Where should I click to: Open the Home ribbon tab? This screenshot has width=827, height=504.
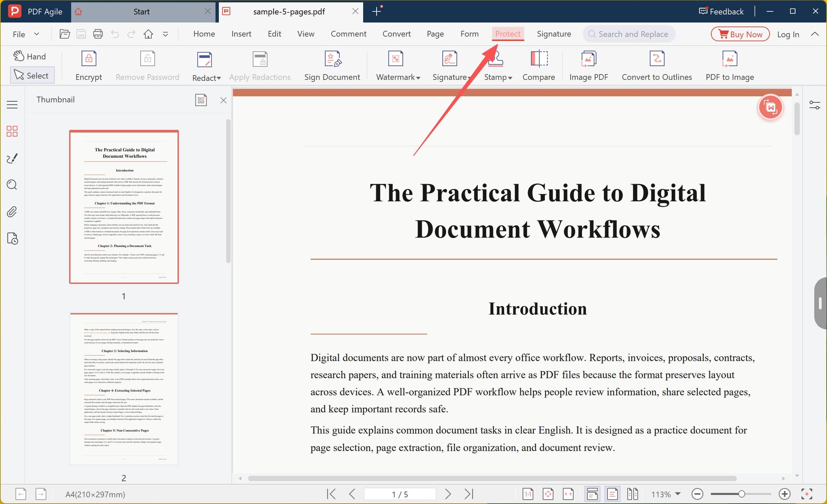(x=204, y=34)
